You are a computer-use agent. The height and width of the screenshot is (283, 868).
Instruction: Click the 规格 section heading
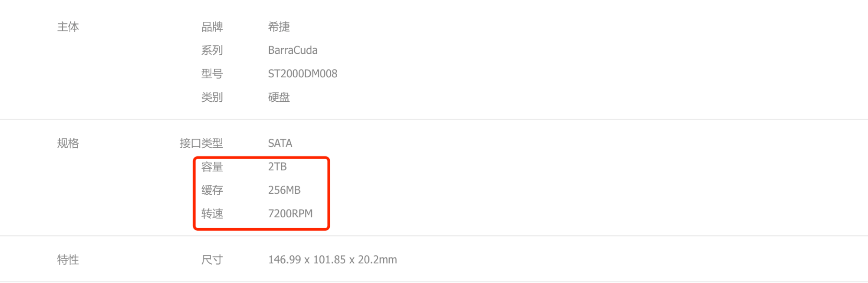tap(68, 143)
